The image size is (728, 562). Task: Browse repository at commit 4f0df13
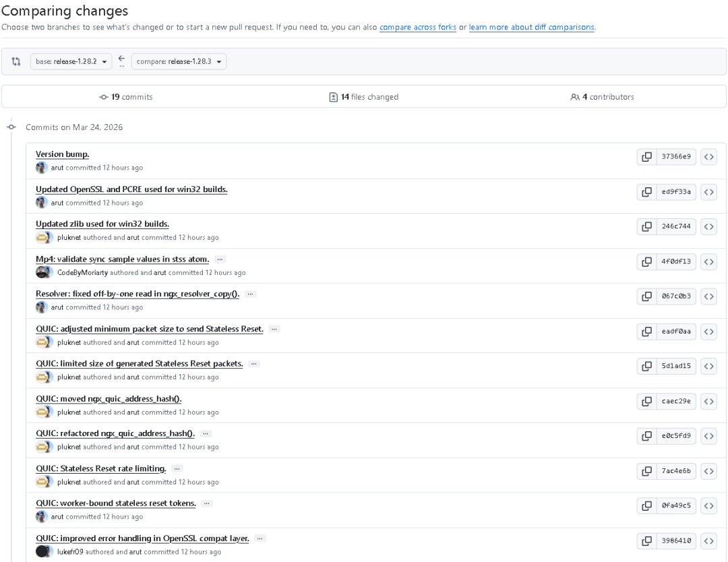(x=708, y=261)
